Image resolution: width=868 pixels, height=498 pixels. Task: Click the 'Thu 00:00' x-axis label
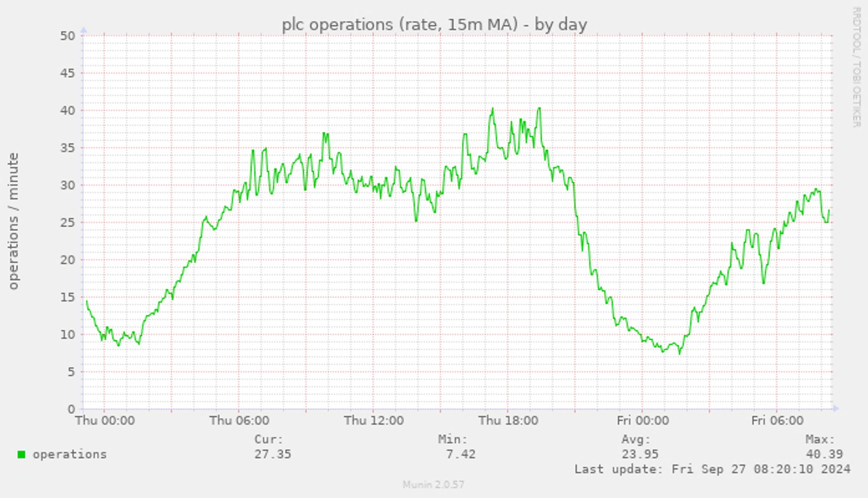(105, 420)
